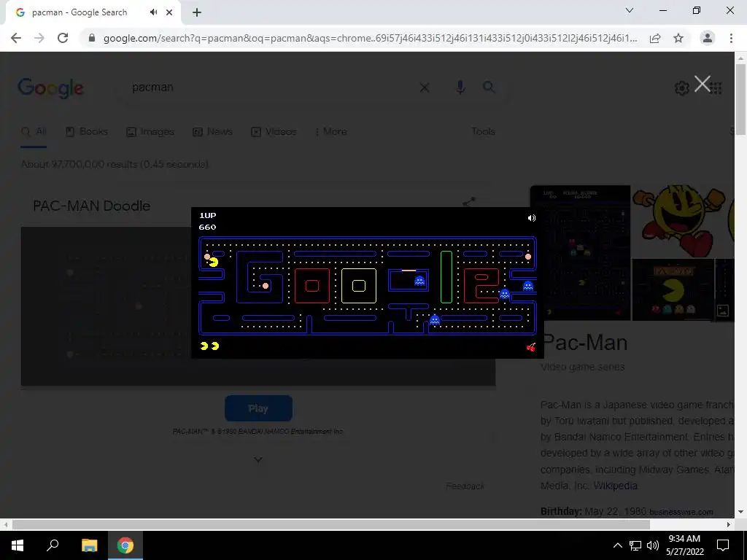This screenshot has width=747, height=560.
Task: Open the clock showing 9:34 AM
Action: point(684,545)
